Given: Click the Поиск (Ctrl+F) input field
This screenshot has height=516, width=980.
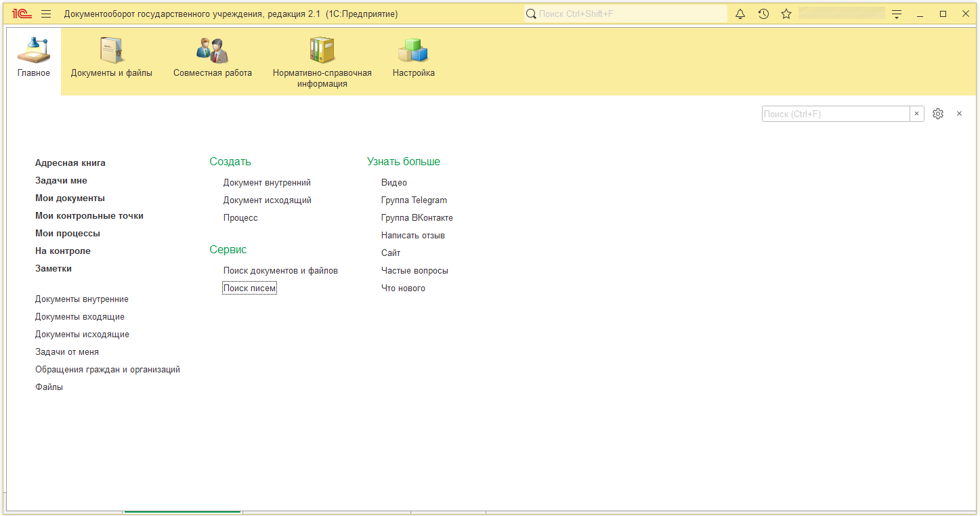Looking at the screenshot, I should coord(835,114).
